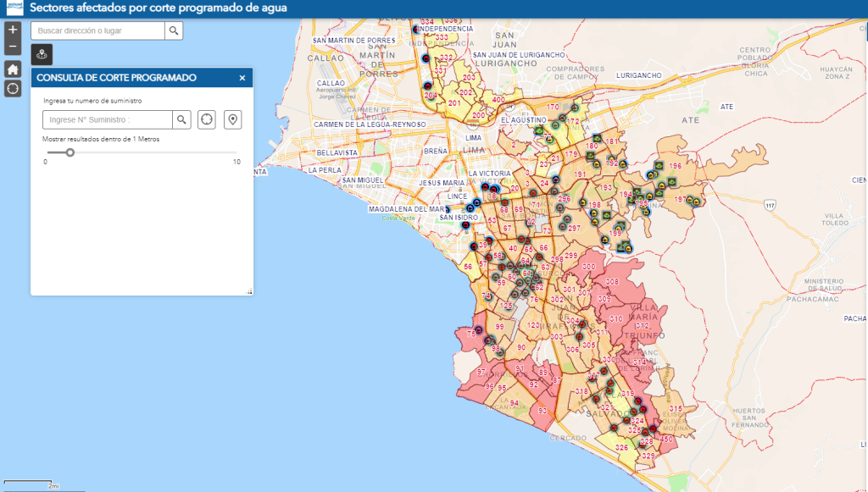This screenshot has width=868, height=492.
Task: Reset map to default home extent
Action: pos(13,69)
